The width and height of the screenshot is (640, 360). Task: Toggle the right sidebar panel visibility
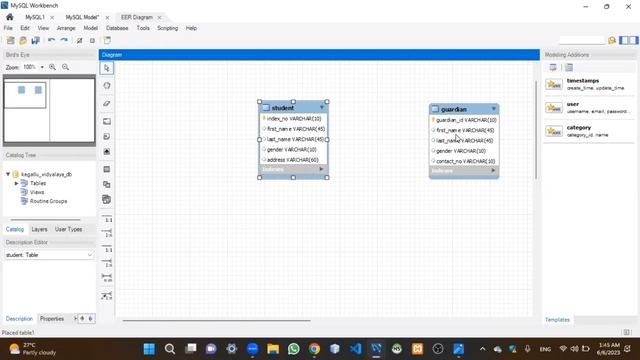pos(633,40)
